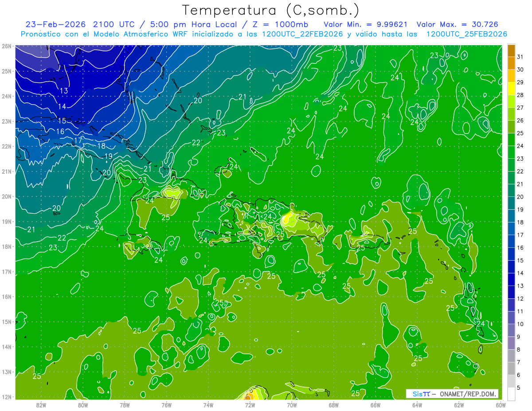
Task: Click the '17' contour label on the map
Action: click(78, 140)
